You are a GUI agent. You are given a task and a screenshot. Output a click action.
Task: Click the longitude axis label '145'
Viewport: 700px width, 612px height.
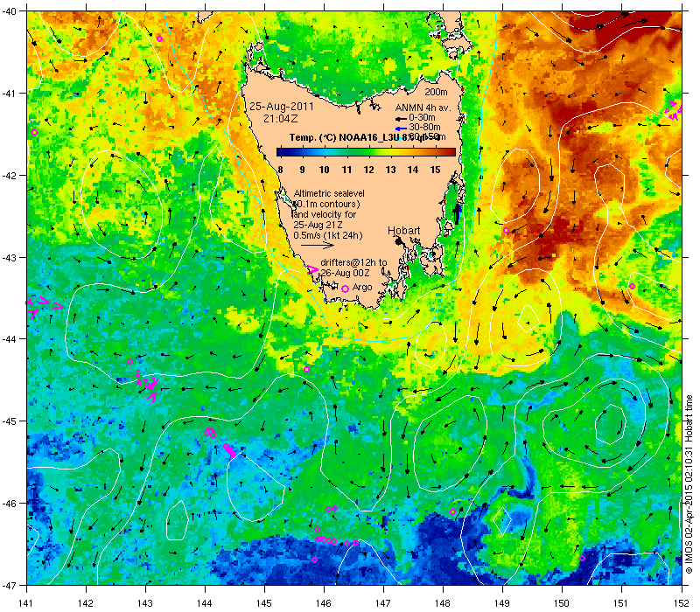tap(264, 603)
